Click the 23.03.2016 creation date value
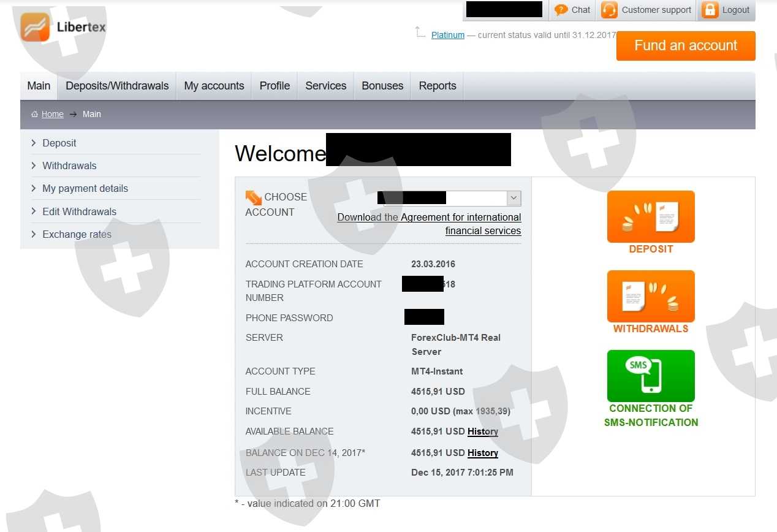The image size is (777, 532). point(433,264)
